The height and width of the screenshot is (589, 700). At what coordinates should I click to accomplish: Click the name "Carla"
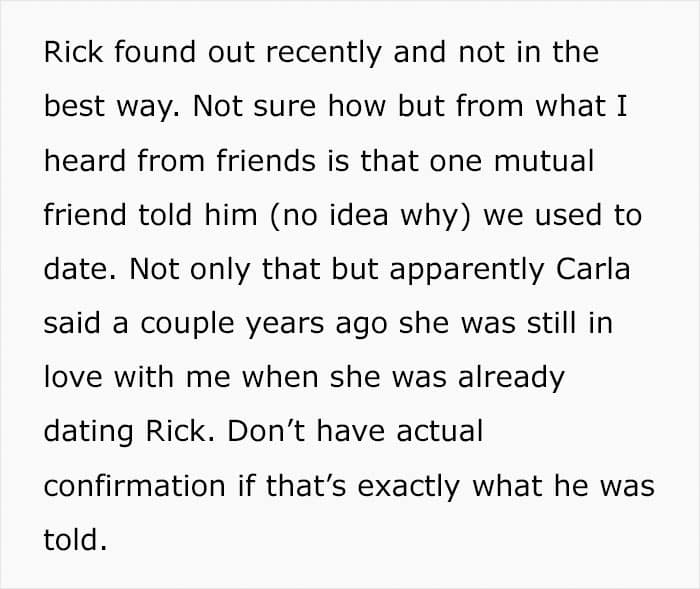pos(593,269)
